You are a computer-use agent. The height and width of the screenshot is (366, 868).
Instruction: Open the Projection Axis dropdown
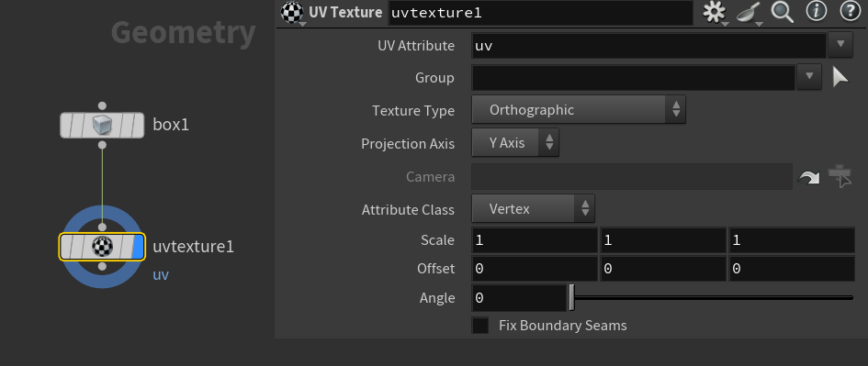tap(515, 143)
